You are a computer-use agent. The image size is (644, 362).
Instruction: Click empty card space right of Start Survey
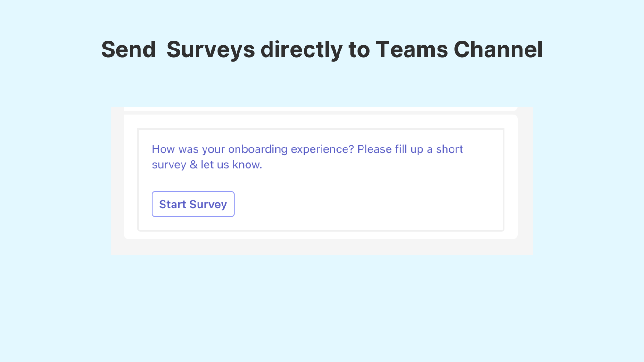point(368,204)
